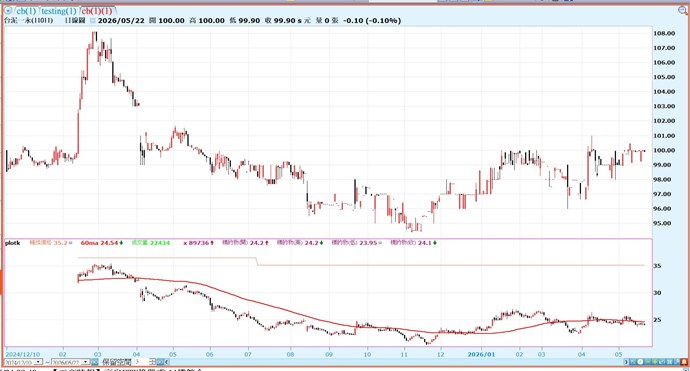Select the red cb(1)(1) tab
Viewport: 690px width, 371px height.
pos(97,11)
